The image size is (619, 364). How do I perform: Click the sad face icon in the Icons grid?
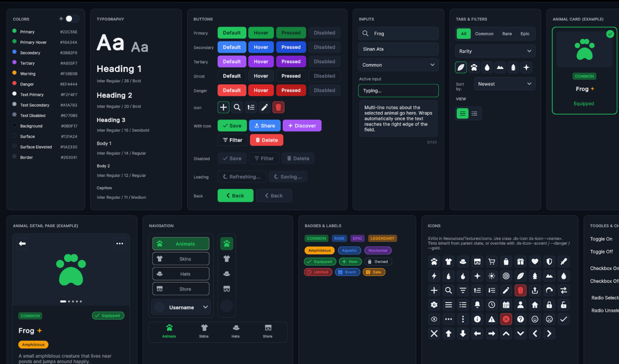click(549, 319)
